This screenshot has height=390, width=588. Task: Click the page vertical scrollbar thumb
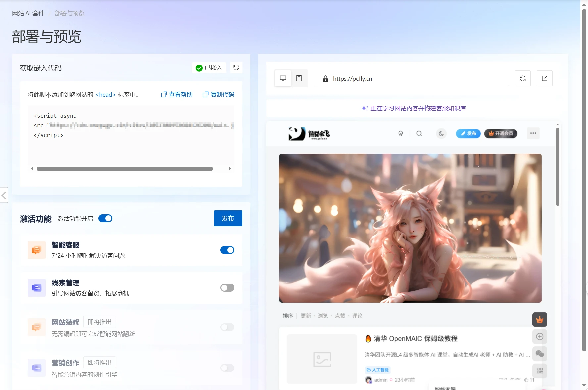pos(584,180)
